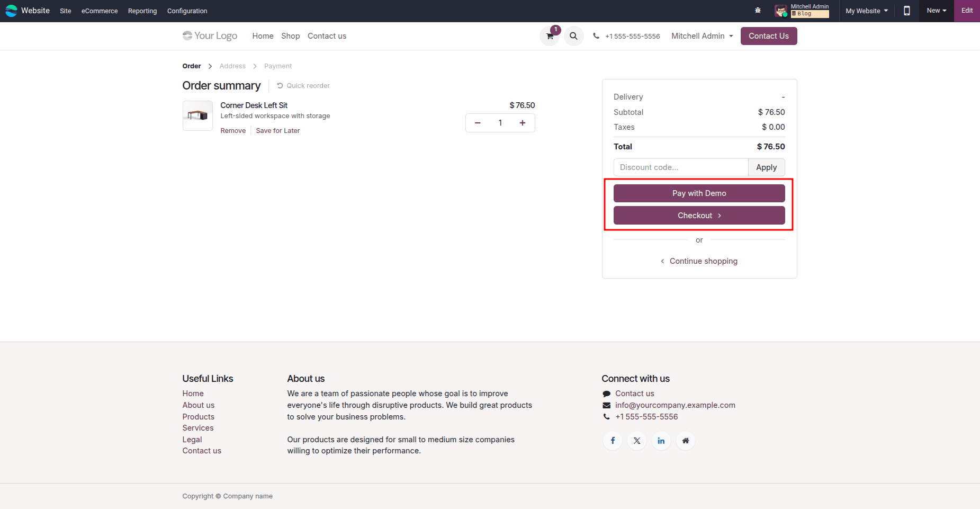The image size is (980, 509).
Task: Click the footer phone handset icon
Action: (x=607, y=417)
